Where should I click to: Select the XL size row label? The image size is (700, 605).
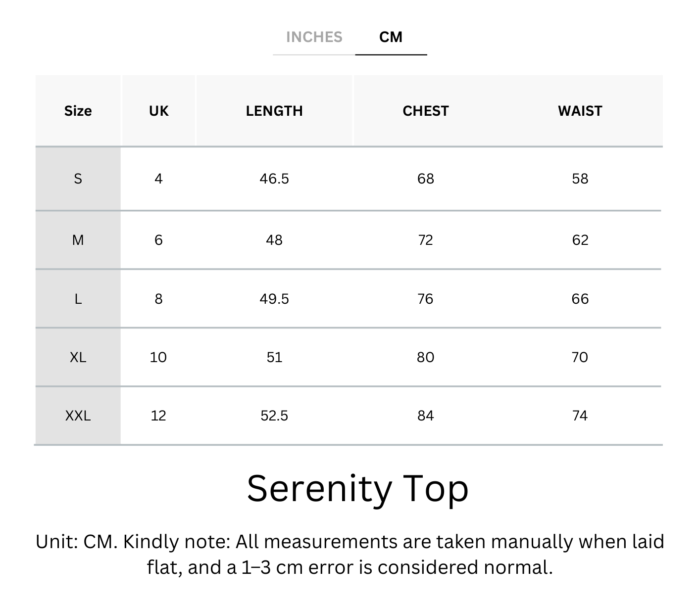click(x=78, y=357)
